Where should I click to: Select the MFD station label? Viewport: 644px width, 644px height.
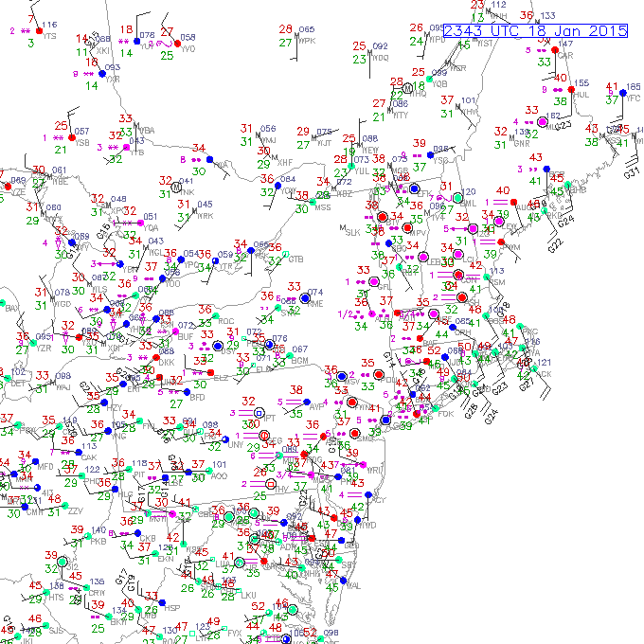pos(45,467)
